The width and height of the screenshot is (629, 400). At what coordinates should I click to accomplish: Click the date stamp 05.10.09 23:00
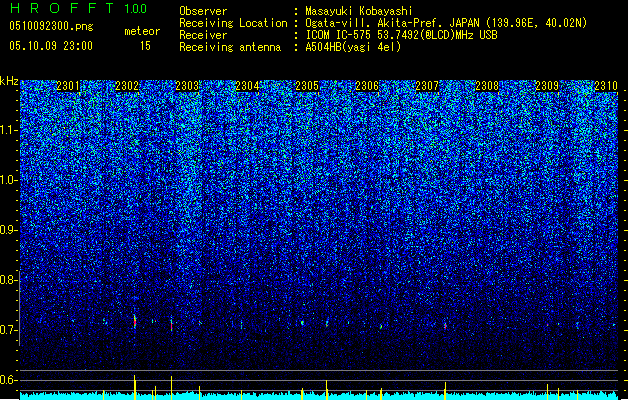click(51, 46)
